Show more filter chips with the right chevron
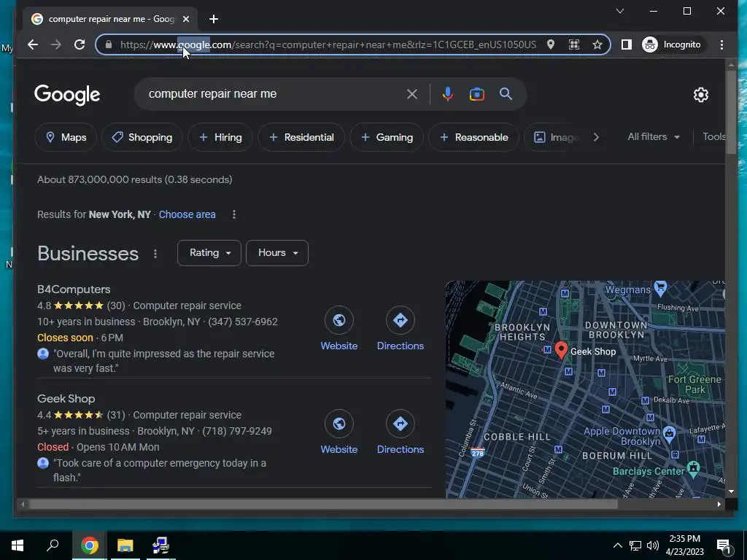The height and width of the screenshot is (560, 747). pyautogui.click(x=597, y=137)
